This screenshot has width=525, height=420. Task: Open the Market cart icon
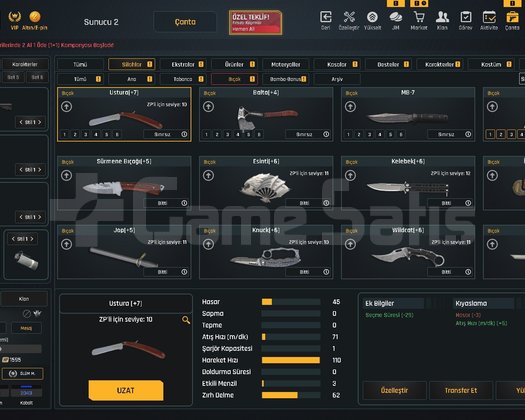pos(419,17)
